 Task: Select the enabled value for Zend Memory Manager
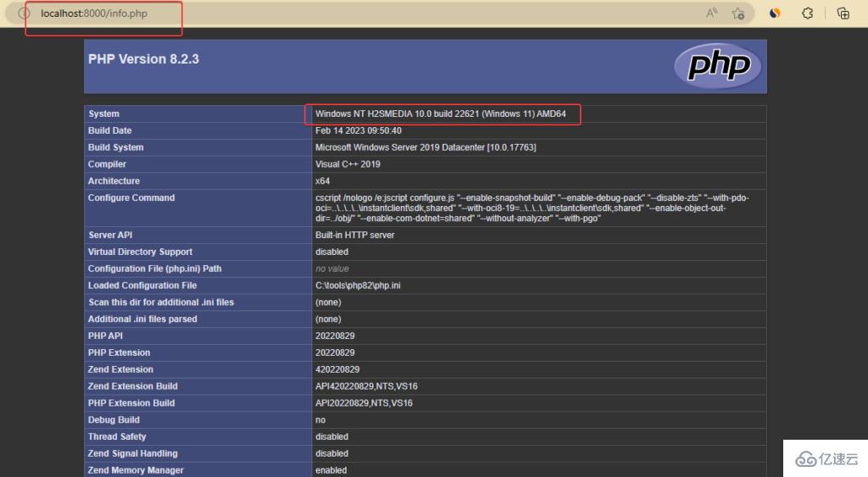pyautogui.click(x=331, y=470)
